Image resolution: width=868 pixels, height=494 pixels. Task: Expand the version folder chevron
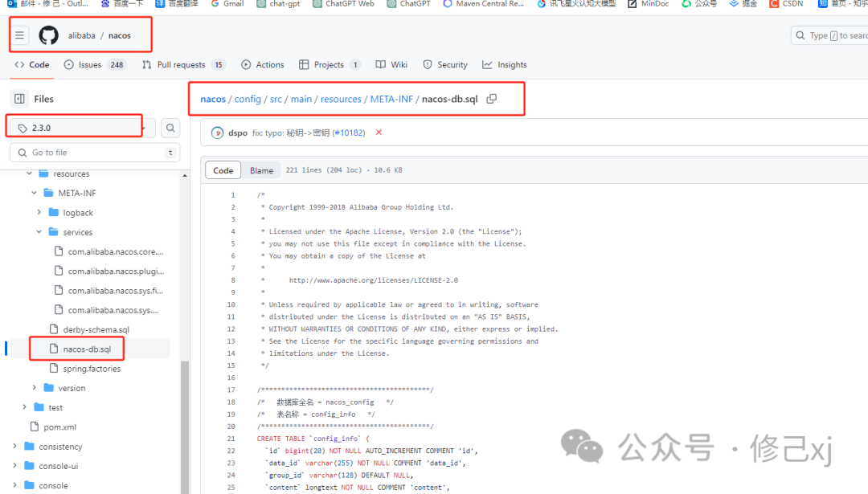[x=35, y=388]
